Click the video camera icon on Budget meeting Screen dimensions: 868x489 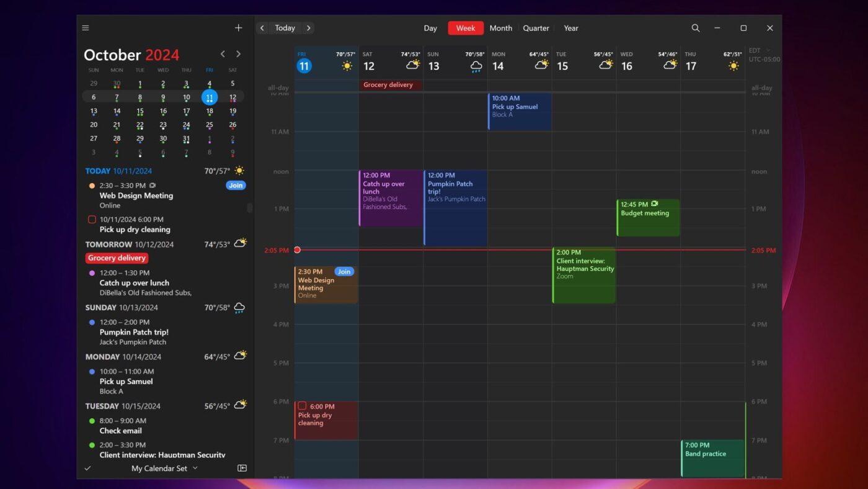coord(655,204)
